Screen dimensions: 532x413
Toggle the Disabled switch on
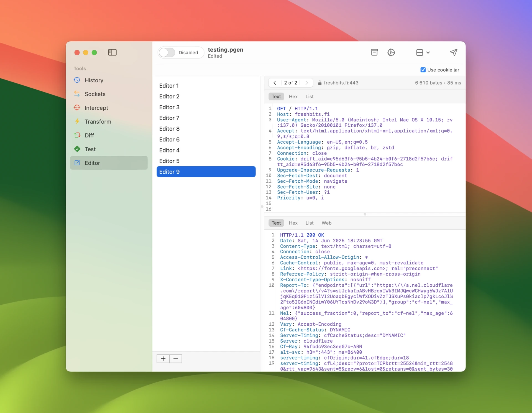[x=167, y=53]
